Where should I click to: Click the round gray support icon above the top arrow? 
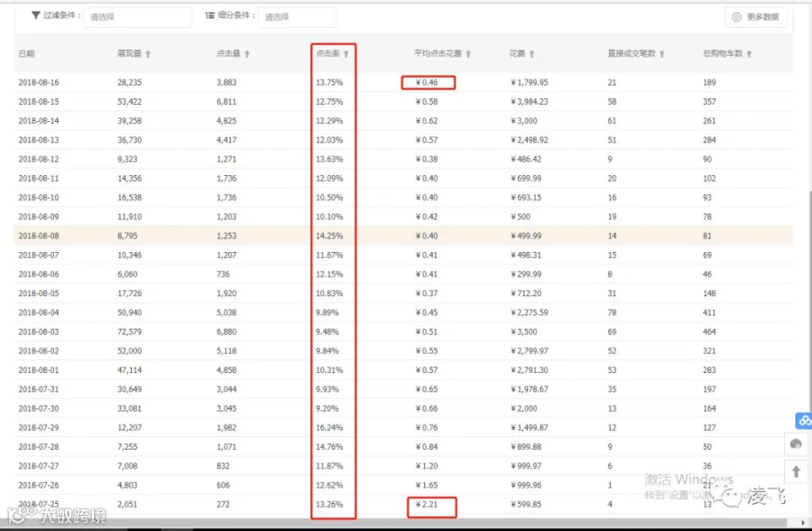796,444
